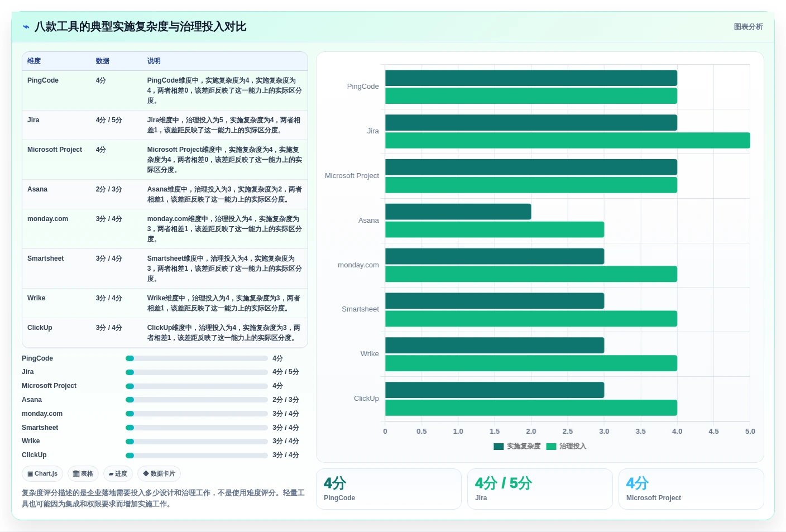Click the page title 八款工具的典型实施复杂度与治理投入对比

click(141, 27)
